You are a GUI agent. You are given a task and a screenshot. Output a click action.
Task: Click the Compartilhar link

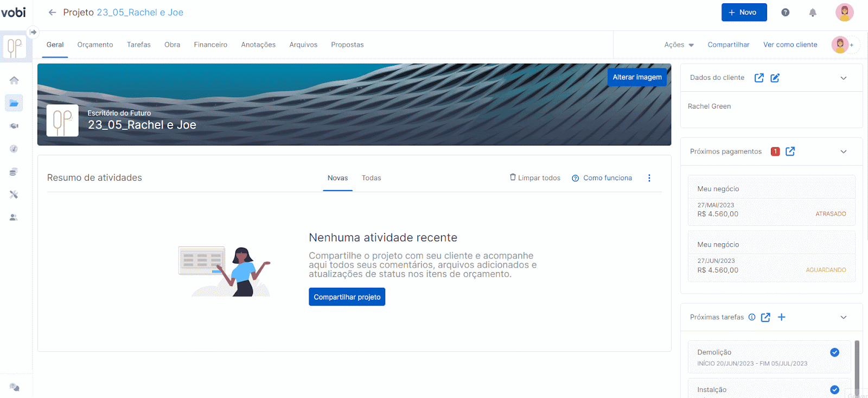point(729,45)
